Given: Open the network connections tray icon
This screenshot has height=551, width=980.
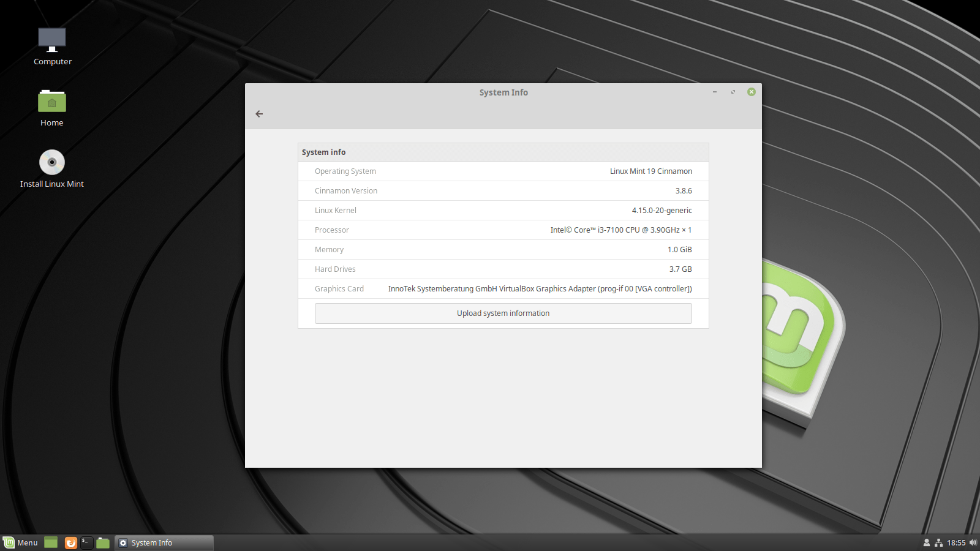Looking at the screenshot, I should tap(938, 542).
